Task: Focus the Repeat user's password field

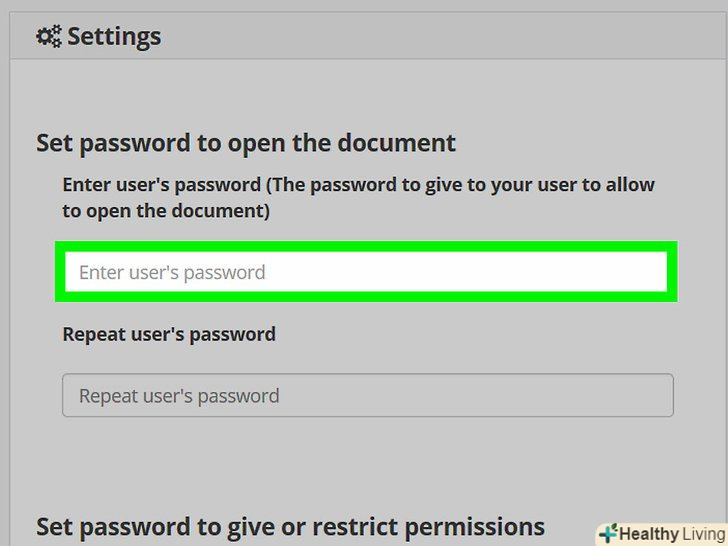Action: (x=367, y=395)
